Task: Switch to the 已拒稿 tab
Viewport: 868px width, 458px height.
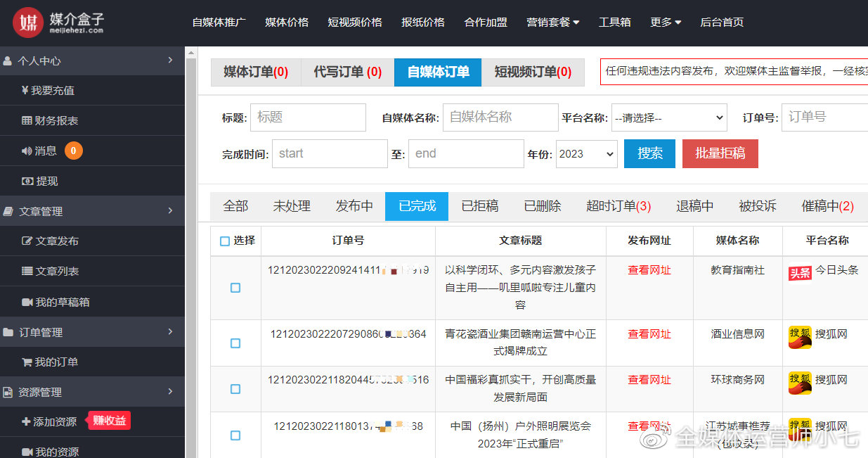Action: pos(479,206)
